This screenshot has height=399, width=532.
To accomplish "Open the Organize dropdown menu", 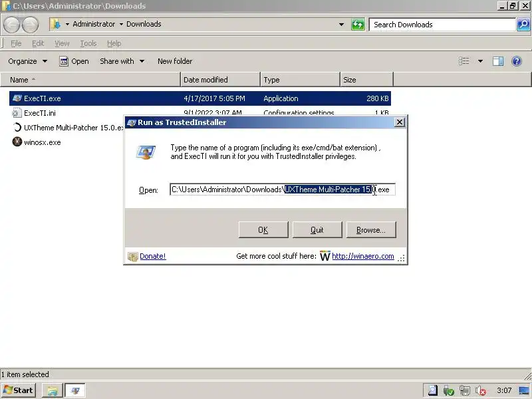I will pyautogui.click(x=28, y=61).
